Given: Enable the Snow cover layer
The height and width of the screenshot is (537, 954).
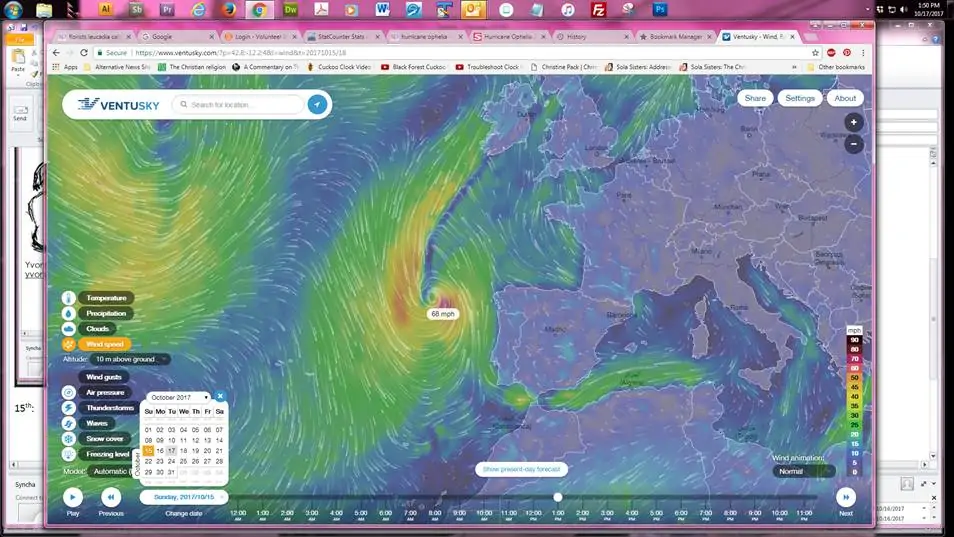Looking at the screenshot, I should [105, 438].
